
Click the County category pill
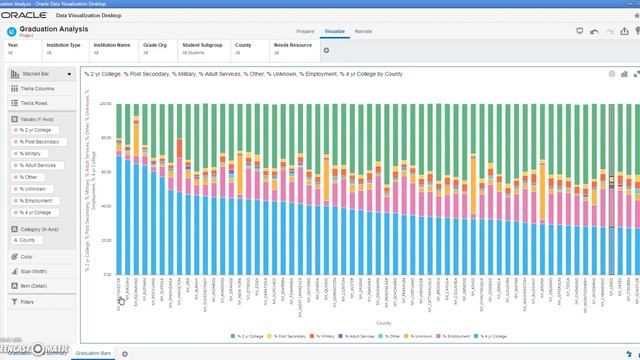point(27,240)
